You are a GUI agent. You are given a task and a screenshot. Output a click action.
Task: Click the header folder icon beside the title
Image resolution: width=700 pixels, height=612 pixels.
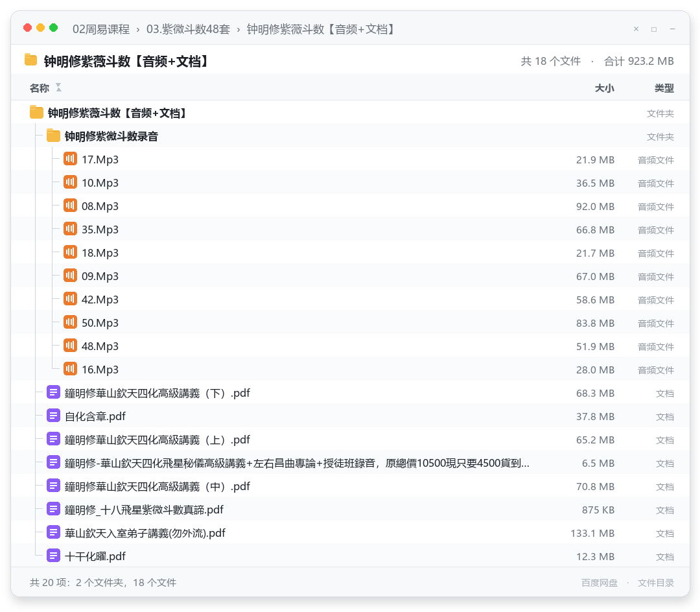click(31, 60)
